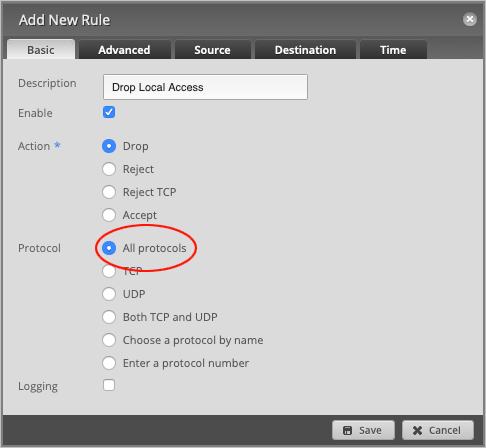
Task: Select the Accept action radio button
Action: (109, 215)
